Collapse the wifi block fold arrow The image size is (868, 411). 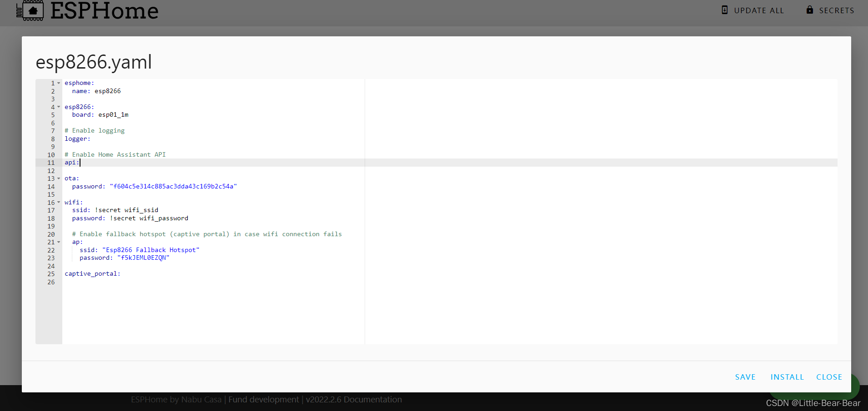click(x=59, y=203)
